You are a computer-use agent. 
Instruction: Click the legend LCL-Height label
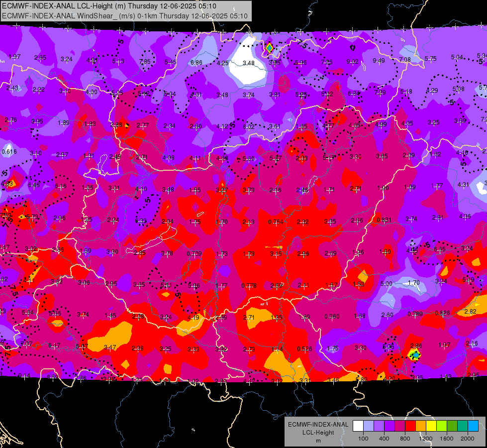tap(318, 433)
